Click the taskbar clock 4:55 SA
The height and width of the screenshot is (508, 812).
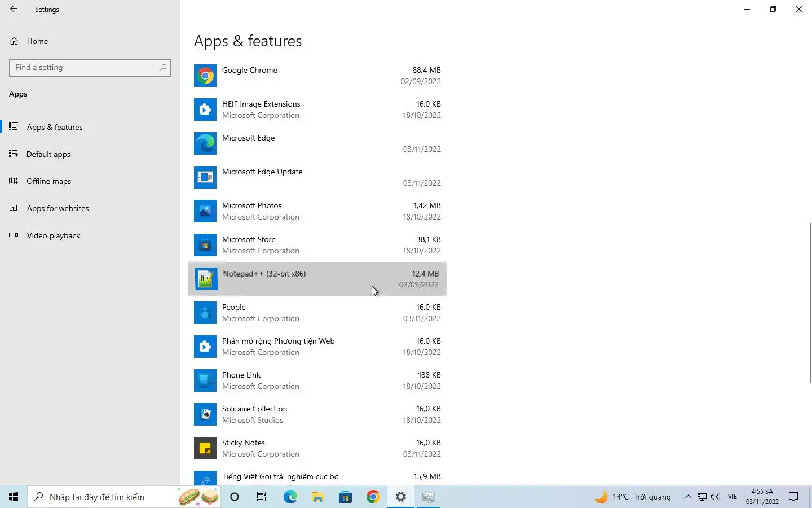pyautogui.click(x=762, y=492)
